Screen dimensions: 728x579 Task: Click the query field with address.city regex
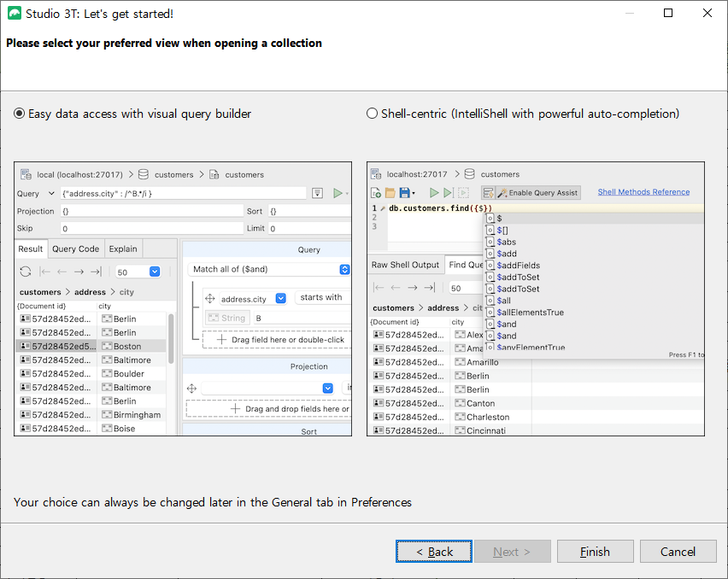coord(184,193)
